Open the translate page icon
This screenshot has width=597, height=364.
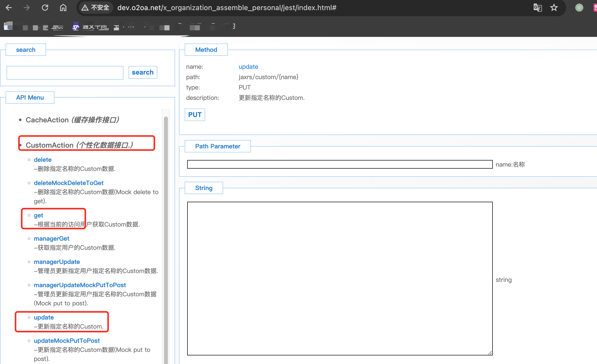[x=538, y=8]
